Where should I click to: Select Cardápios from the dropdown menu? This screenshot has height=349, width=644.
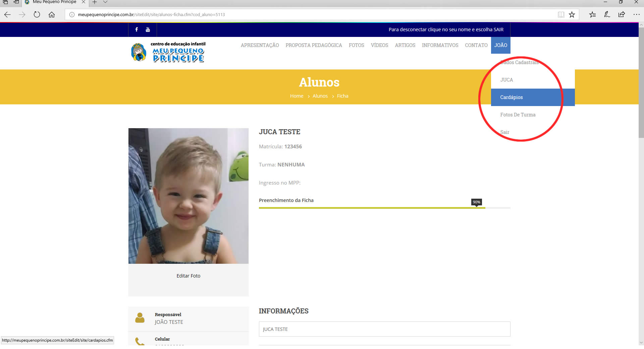pos(511,97)
